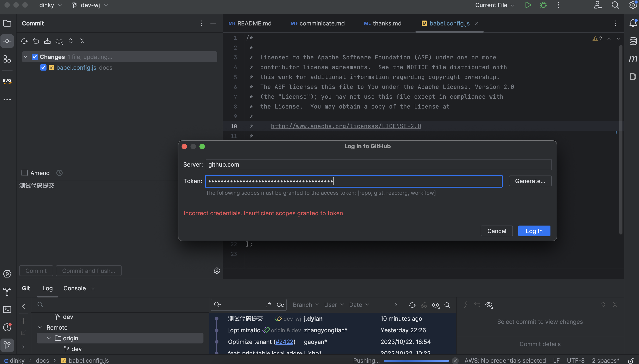The image size is (639, 364).
Task: Open the Branch filter in Git log
Action: [x=305, y=305]
